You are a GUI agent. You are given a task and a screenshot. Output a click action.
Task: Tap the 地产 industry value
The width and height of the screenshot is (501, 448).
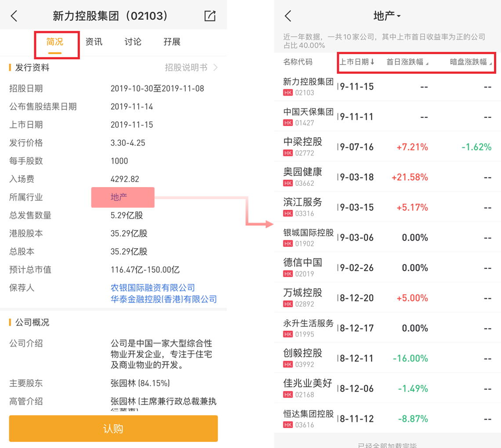tap(119, 197)
